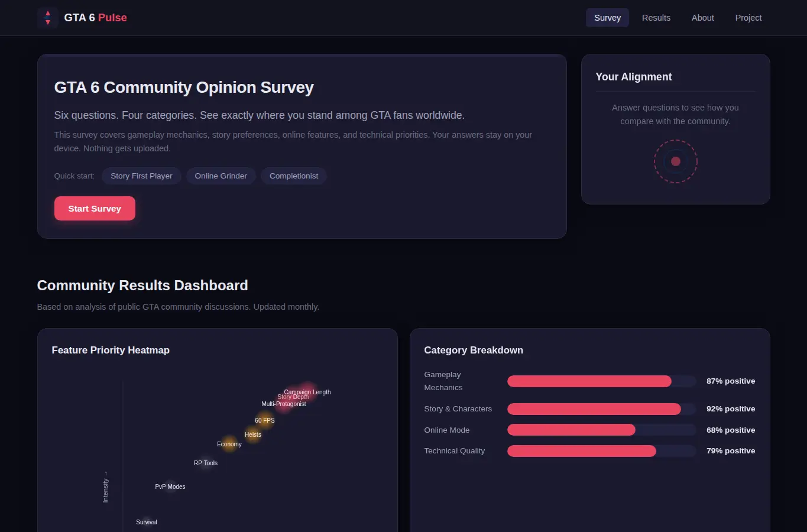Open the Results nav tab
The height and width of the screenshot is (532, 807).
click(x=656, y=18)
